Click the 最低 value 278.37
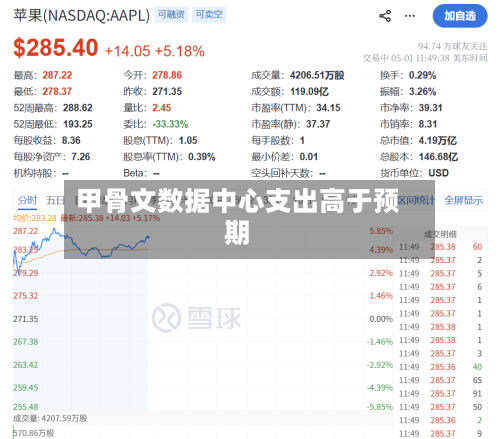The height and width of the screenshot is (439, 500). pyautogui.click(x=57, y=91)
